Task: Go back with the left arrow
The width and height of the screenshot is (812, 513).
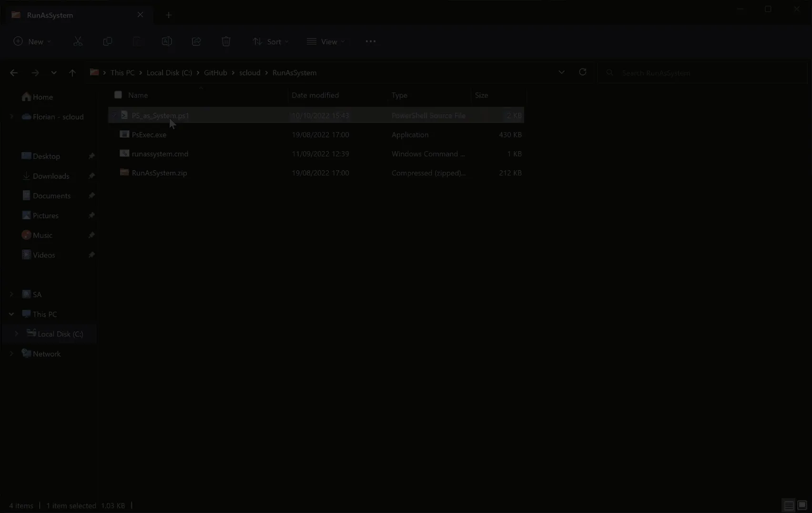Action: click(x=14, y=72)
